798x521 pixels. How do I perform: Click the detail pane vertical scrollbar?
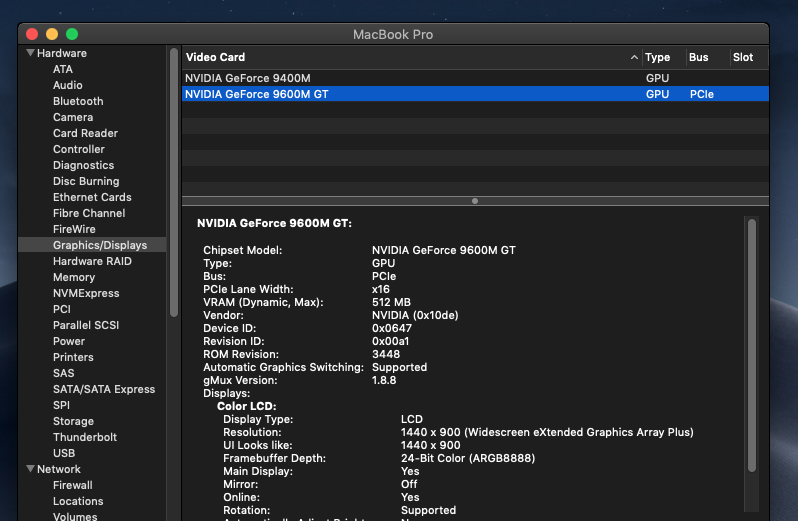pos(752,345)
